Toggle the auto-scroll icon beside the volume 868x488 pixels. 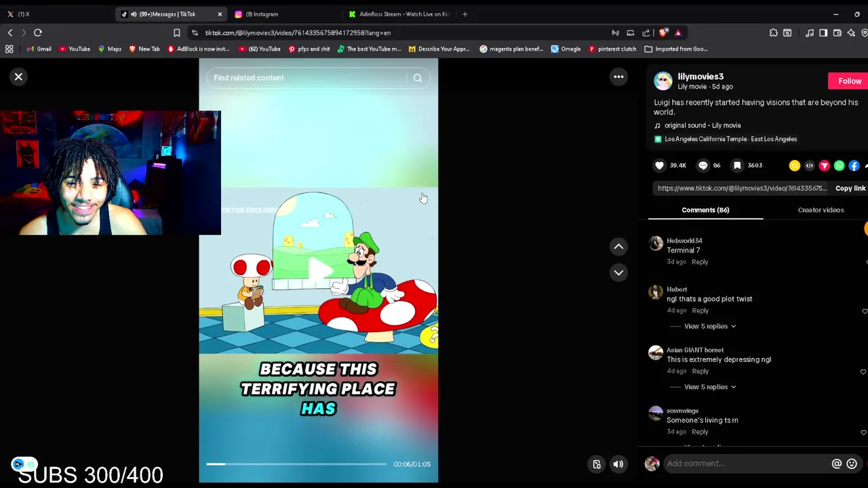pos(597,464)
